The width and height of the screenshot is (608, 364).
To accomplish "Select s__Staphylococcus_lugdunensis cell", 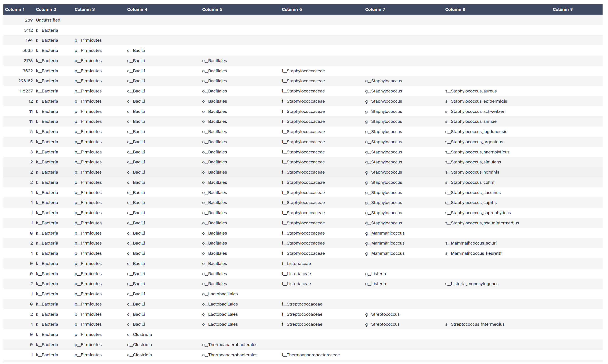I will click(x=476, y=132).
